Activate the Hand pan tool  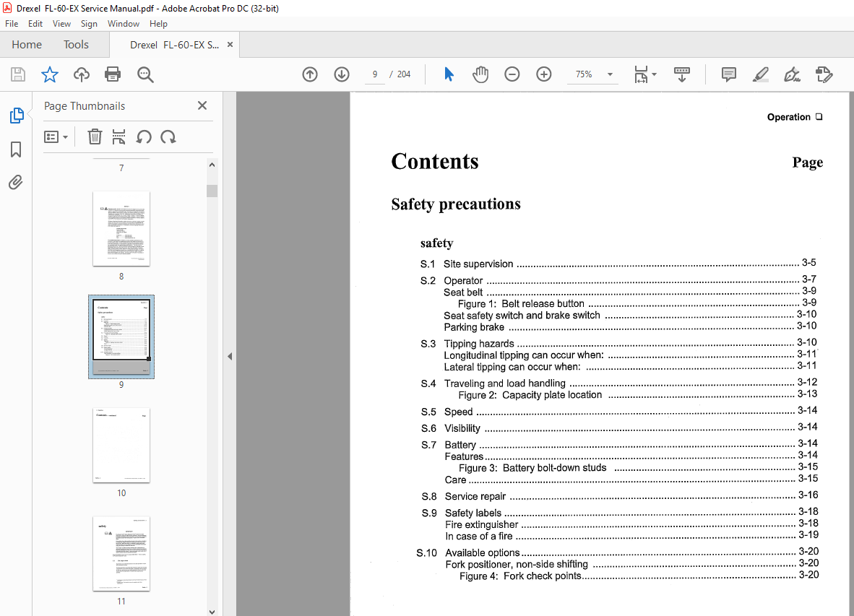(480, 74)
